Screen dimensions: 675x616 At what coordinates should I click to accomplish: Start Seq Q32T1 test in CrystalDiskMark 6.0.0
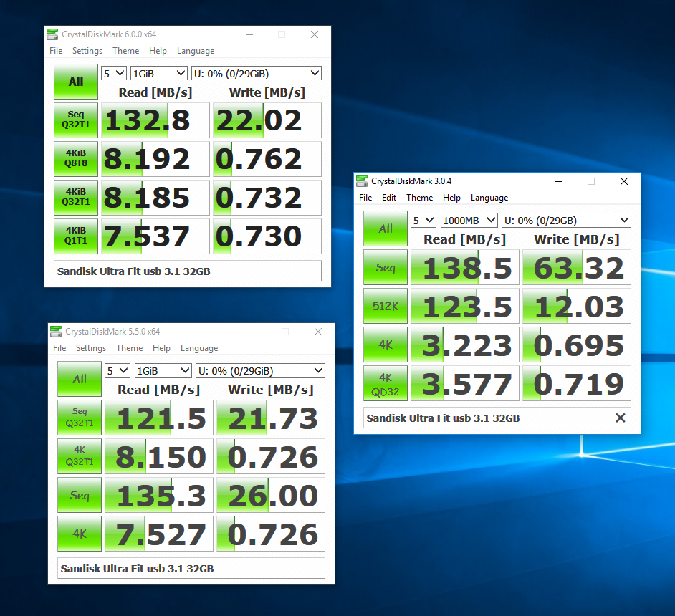coord(76,120)
